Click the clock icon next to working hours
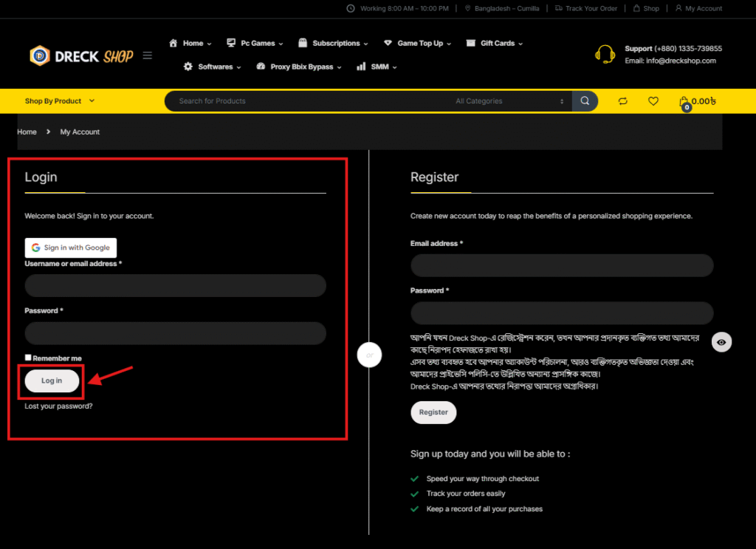 pos(351,8)
